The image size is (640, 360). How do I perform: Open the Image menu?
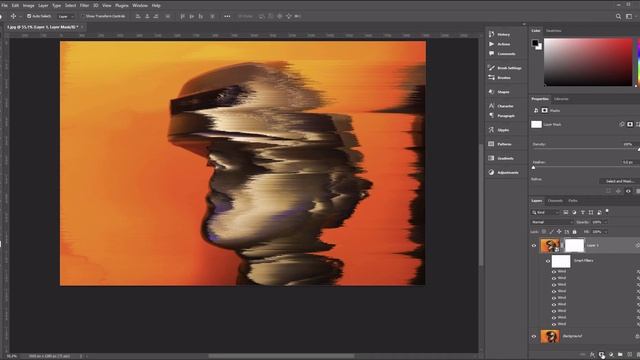point(28,6)
